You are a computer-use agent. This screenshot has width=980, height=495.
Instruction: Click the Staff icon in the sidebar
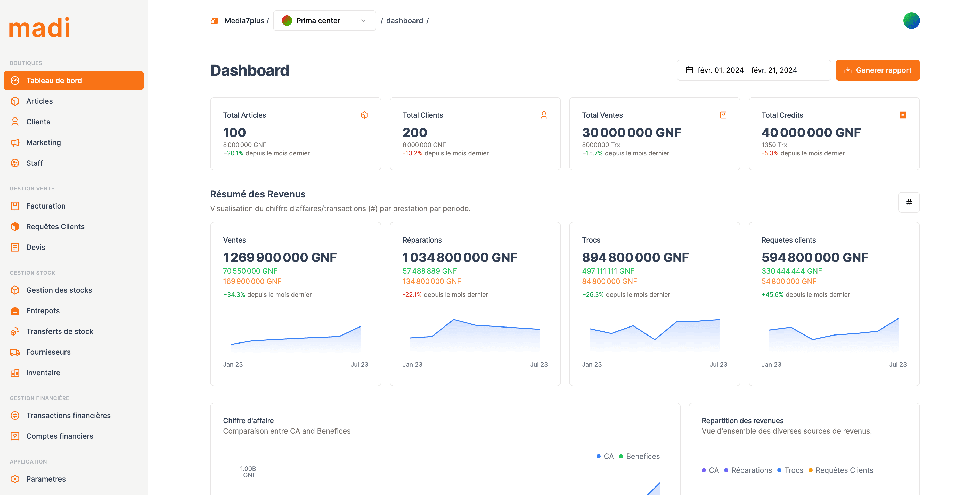click(15, 163)
